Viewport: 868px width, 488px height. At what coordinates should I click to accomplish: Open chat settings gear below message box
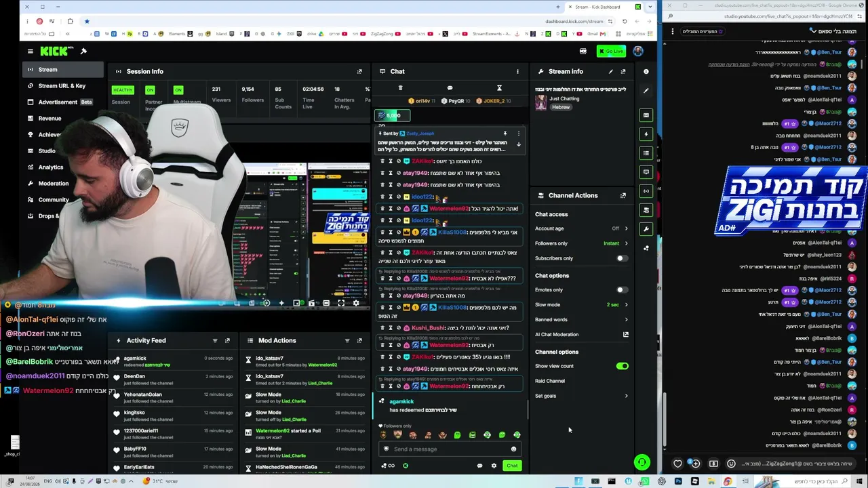pyautogui.click(x=494, y=466)
